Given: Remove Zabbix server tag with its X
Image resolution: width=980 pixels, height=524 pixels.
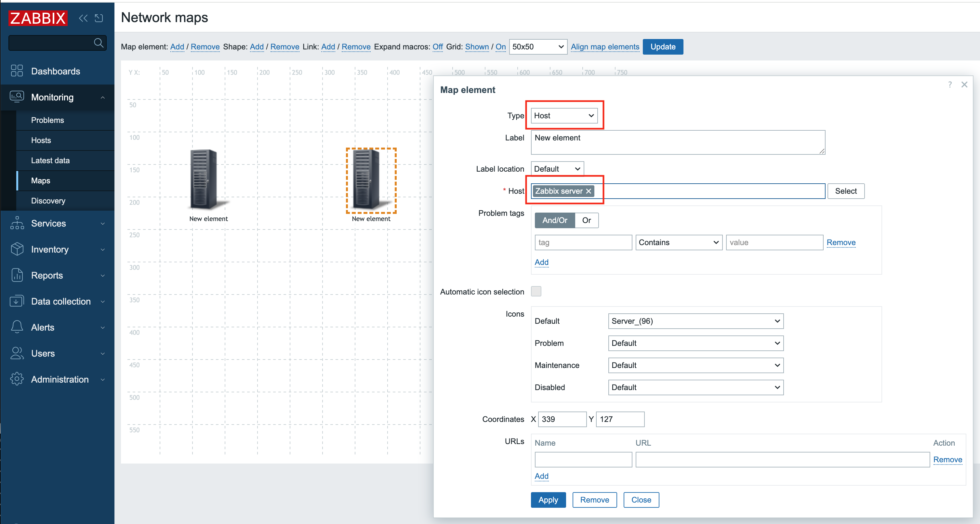Looking at the screenshot, I should (x=589, y=191).
